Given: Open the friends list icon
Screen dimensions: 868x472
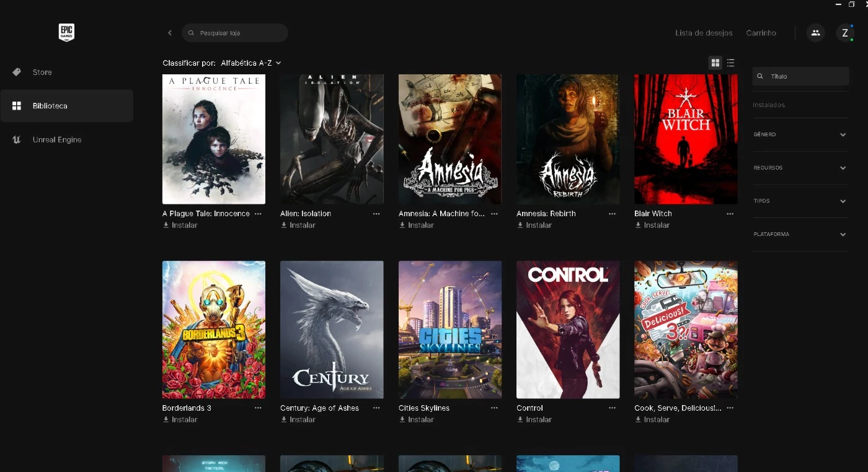Looking at the screenshot, I should click(815, 33).
